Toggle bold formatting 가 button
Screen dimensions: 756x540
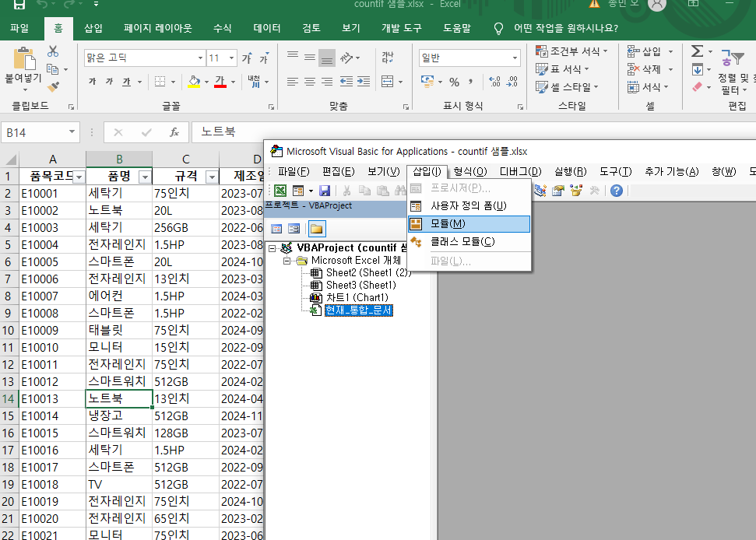click(92, 82)
